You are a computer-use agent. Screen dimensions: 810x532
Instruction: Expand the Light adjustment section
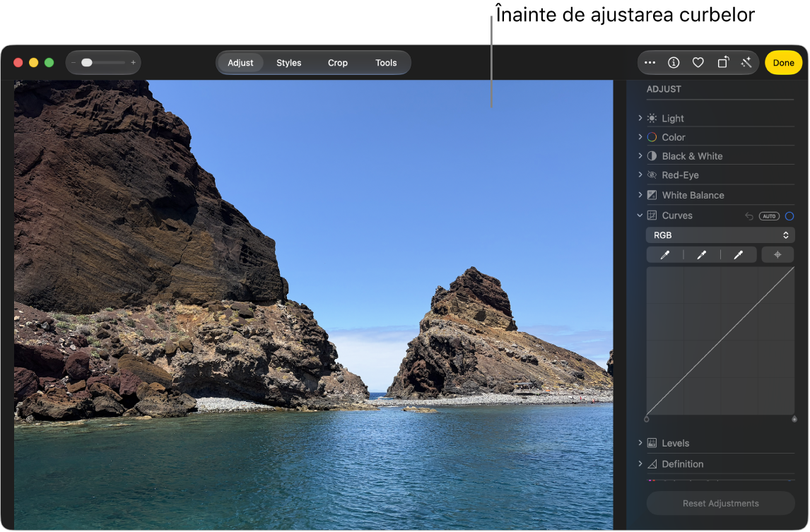click(640, 118)
